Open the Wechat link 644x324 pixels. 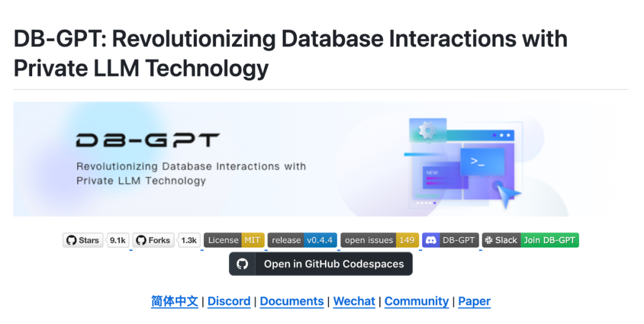point(354,301)
